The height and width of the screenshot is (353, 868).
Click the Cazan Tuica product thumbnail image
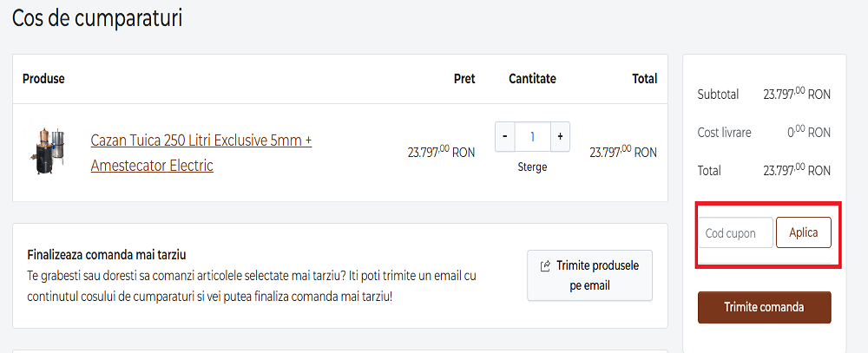tap(49, 152)
